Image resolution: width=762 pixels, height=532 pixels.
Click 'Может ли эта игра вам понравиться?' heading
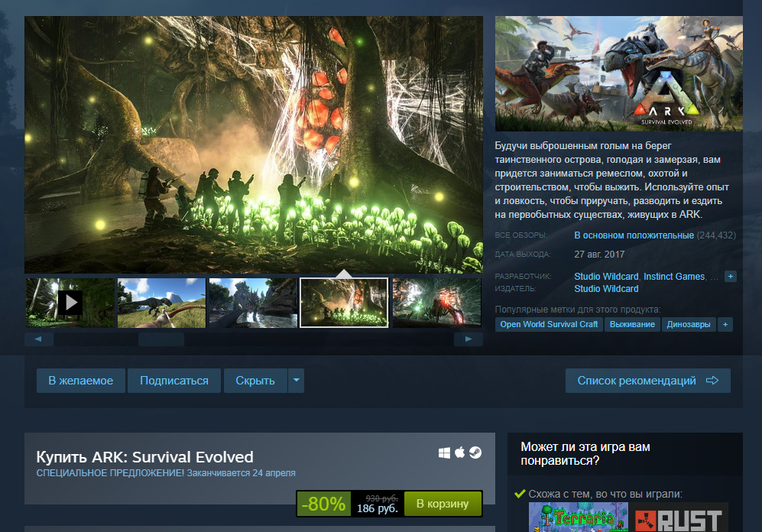tap(585, 453)
